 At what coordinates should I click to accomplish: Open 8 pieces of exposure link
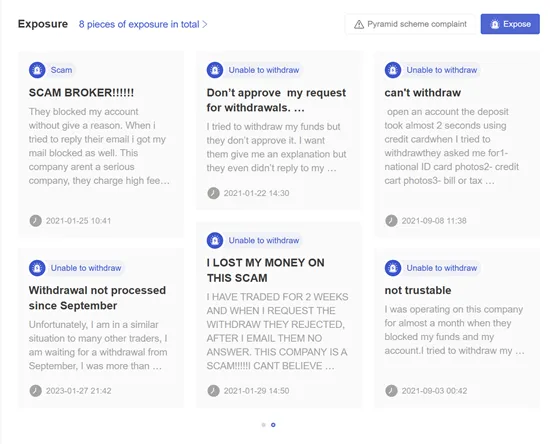pos(139,24)
